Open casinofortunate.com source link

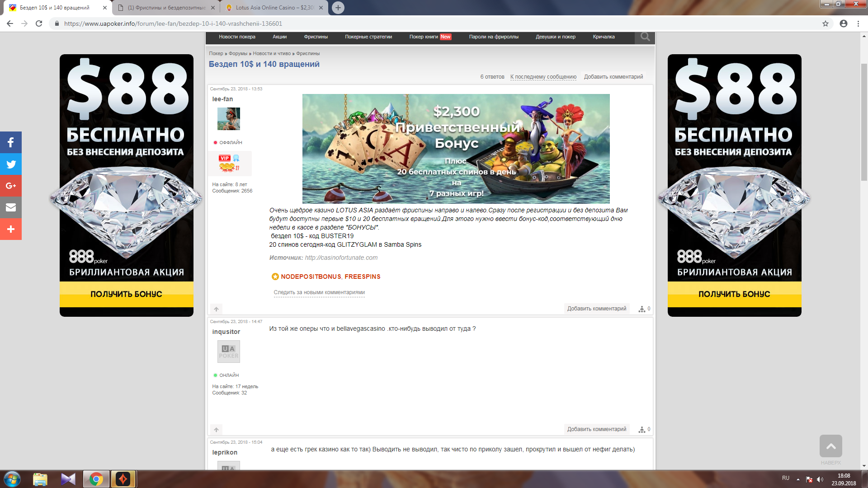(x=341, y=258)
